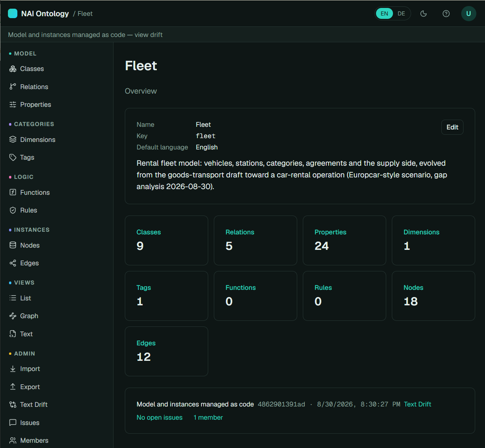Open the Properties count card
Viewport: 485px width, 448px height.
pyautogui.click(x=344, y=240)
